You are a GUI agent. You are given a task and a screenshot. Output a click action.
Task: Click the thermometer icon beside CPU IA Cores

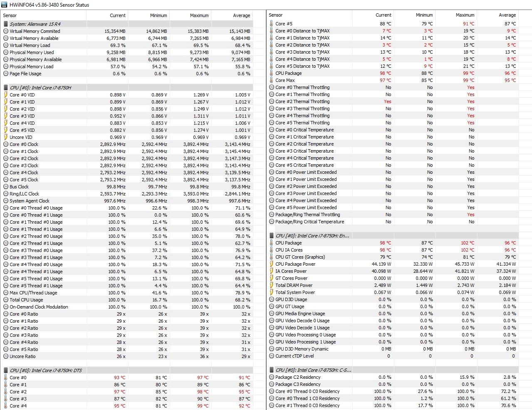click(272, 250)
